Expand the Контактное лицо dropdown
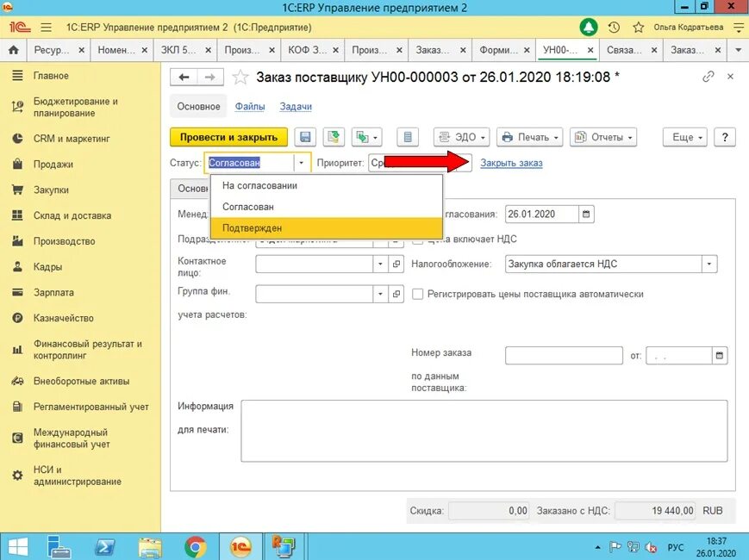This screenshot has width=749, height=560. [x=380, y=264]
